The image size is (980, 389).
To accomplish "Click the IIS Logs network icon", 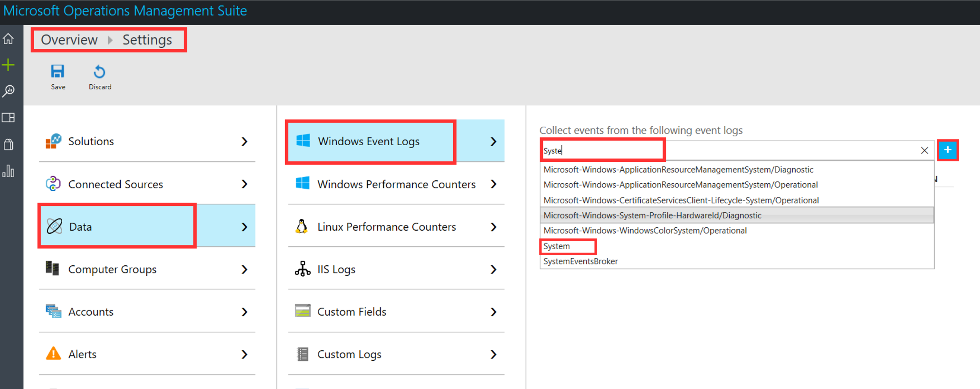I will [x=302, y=268].
